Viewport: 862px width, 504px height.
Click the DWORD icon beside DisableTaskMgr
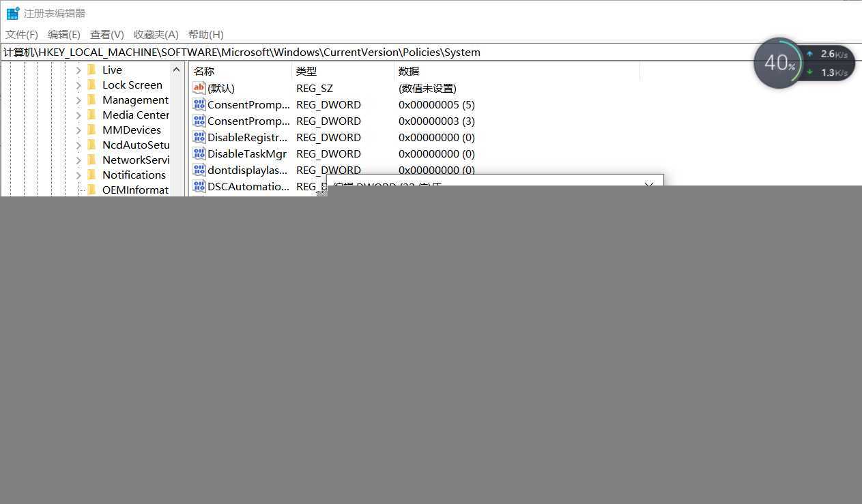199,153
